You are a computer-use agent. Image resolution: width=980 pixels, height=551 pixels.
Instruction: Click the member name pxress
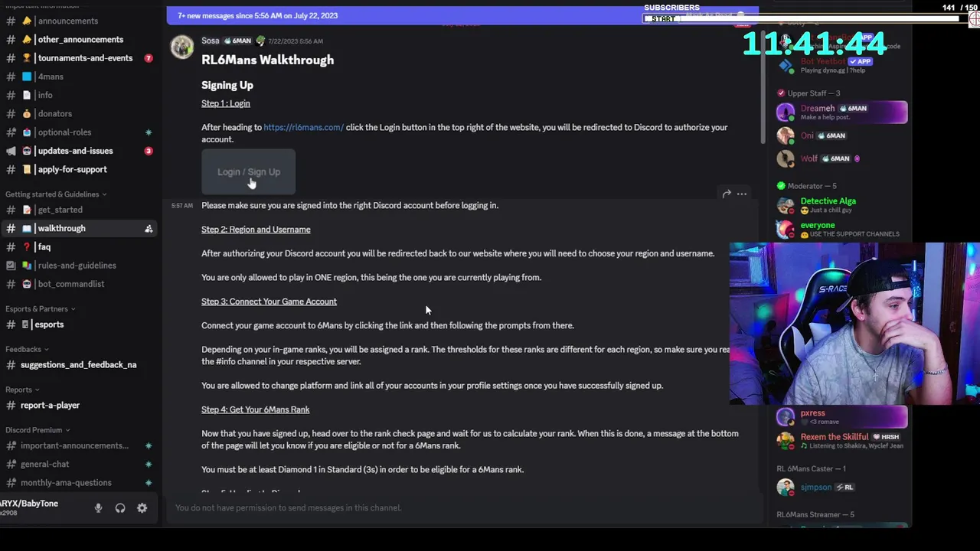(x=812, y=413)
